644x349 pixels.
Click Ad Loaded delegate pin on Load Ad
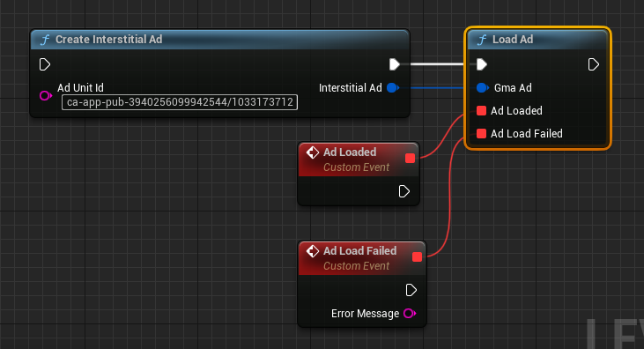tap(481, 110)
